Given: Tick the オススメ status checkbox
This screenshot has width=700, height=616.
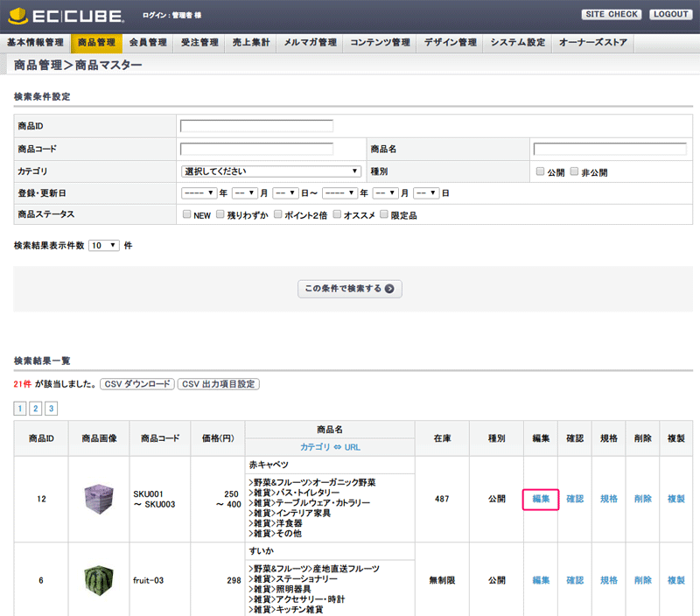Looking at the screenshot, I should [337, 214].
